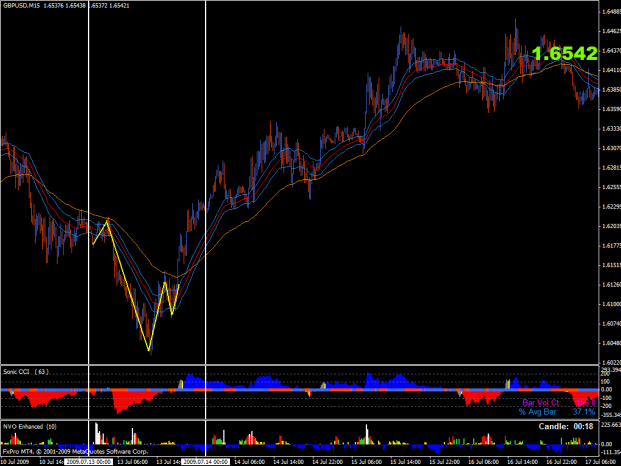The height and width of the screenshot is (466, 621).
Task: Click the GBPUSD,M15 chart title text
Action: click(x=21, y=6)
